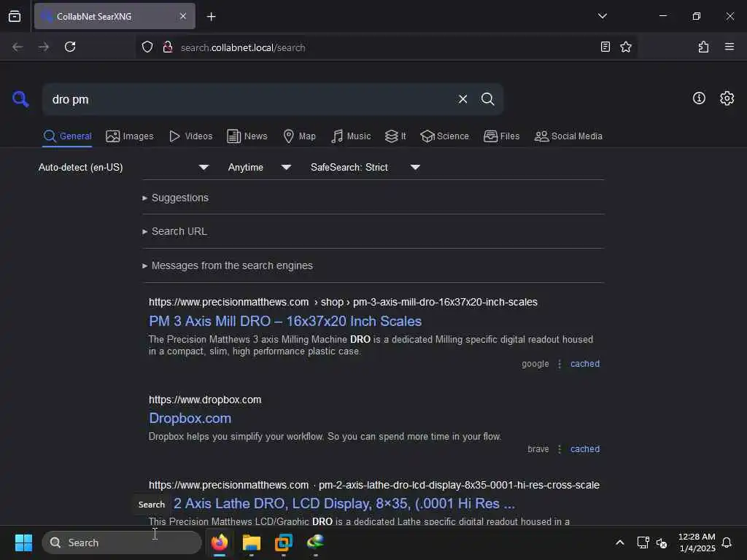Screen dimensions: 747x560
Task: Click the muted volume tray icon
Action: [661, 542]
